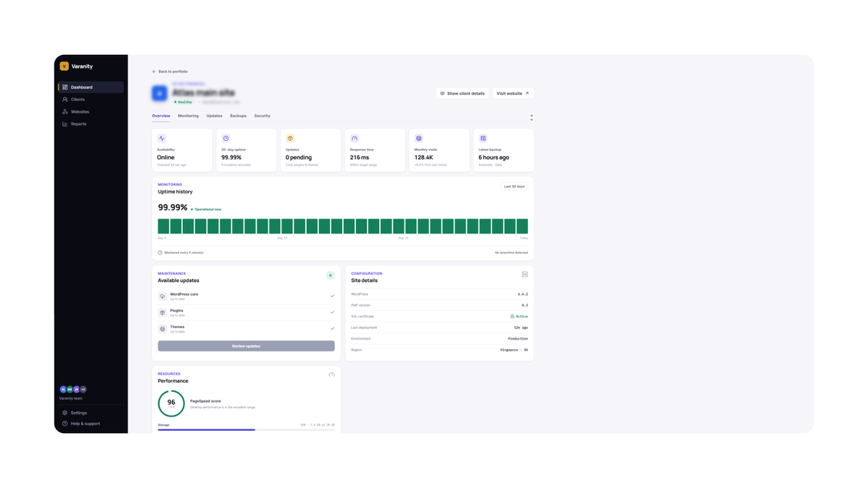Click the Settings gear icon

click(65, 413)
